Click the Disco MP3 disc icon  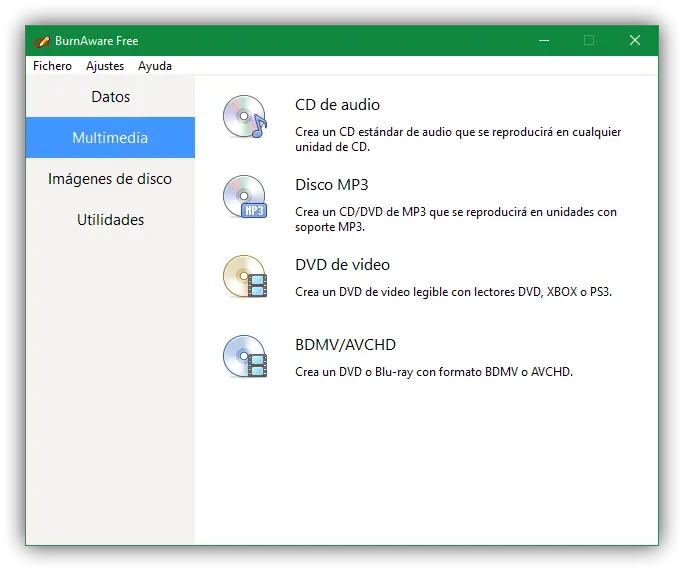[x=245, y=197]
